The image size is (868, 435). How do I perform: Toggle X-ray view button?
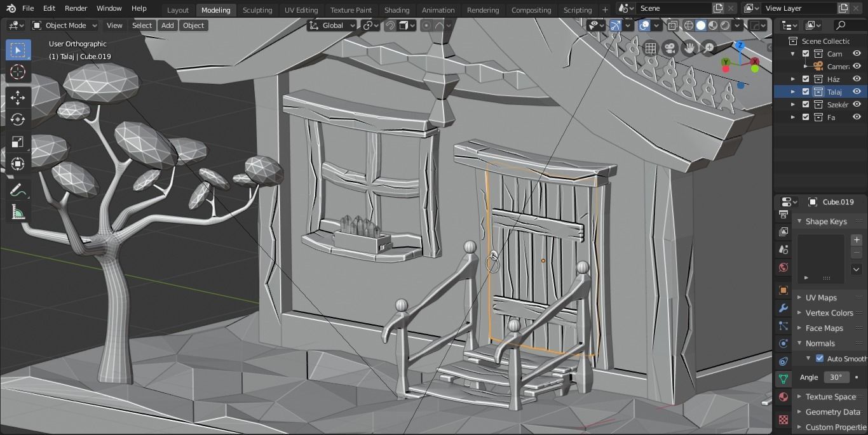672,25
